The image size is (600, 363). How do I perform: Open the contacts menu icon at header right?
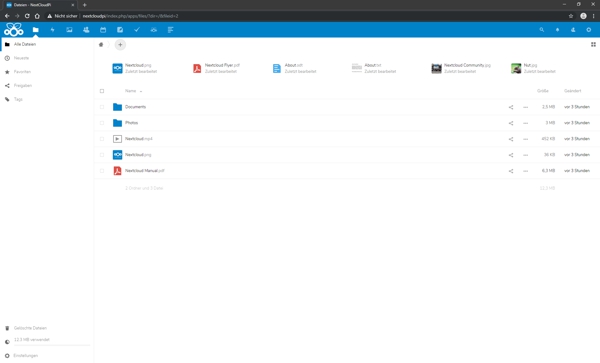coord(573,29)
